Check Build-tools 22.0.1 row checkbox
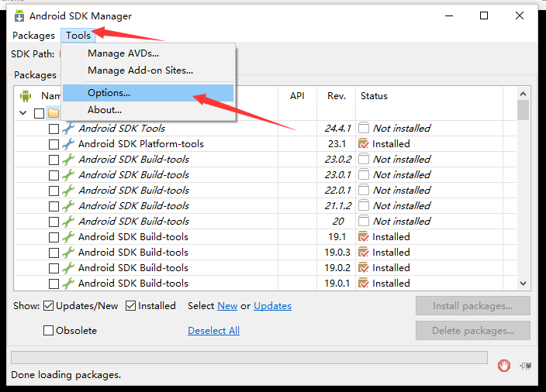 [x=54, y=191]
